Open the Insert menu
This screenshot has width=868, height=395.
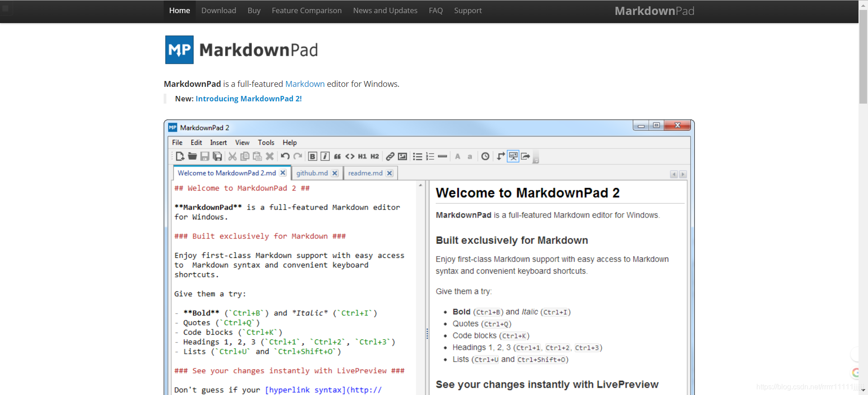(x=218, y=143)
